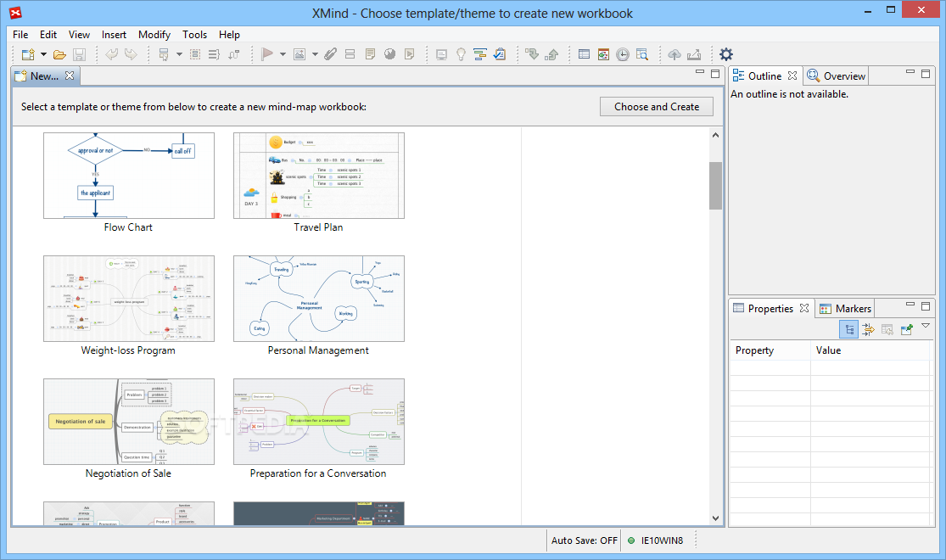Click the Brainstorming light bulb icon
Image resolution: width=946 pixels, height=560 pixels.
[x=461, y=54]
